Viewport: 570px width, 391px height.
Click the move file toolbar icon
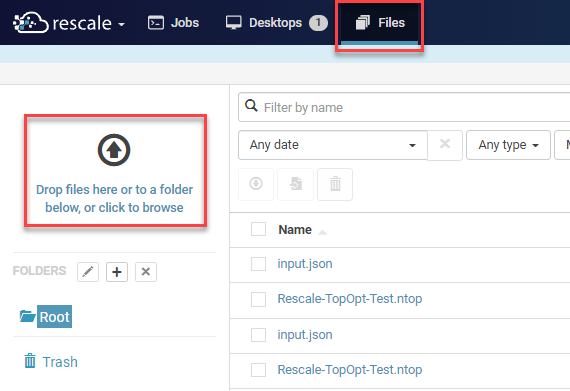[296, 184]
